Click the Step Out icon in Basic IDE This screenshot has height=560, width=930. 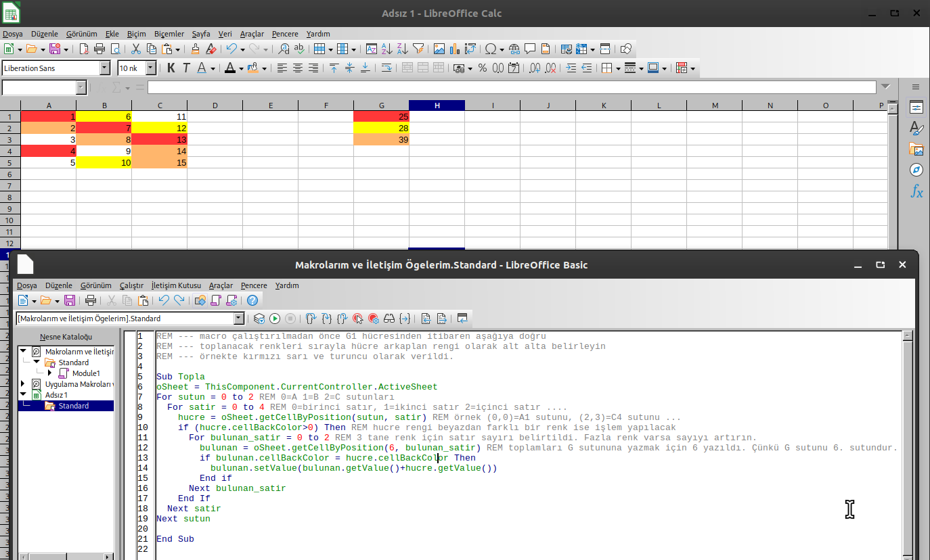coord(342,319)
